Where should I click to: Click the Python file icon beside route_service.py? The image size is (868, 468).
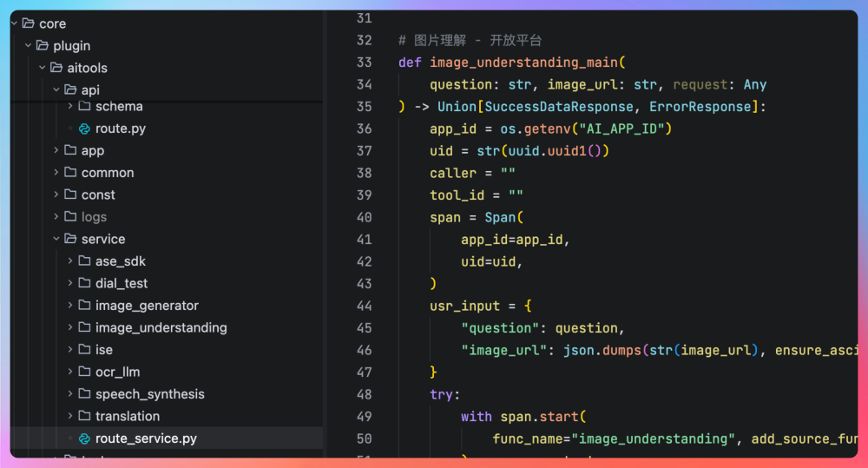pos(84,438)
